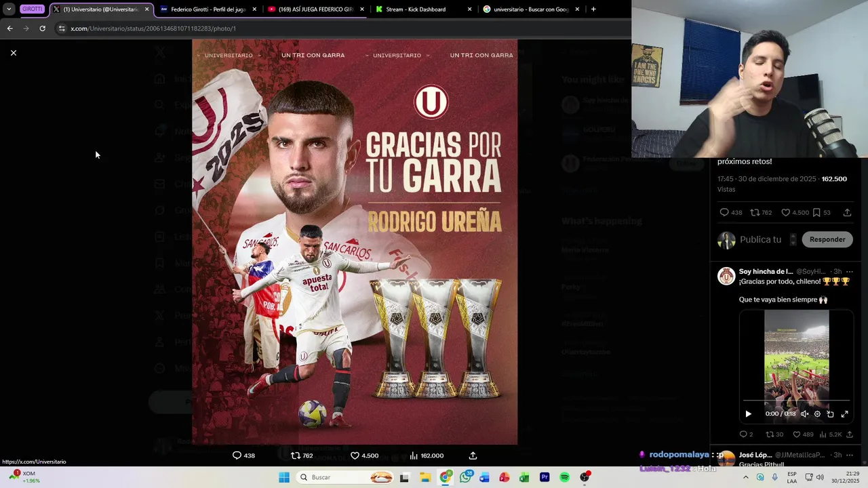
Task: Share icon on the main post in the sidebar
Action: pyautogui.click(x=847, y=213)
